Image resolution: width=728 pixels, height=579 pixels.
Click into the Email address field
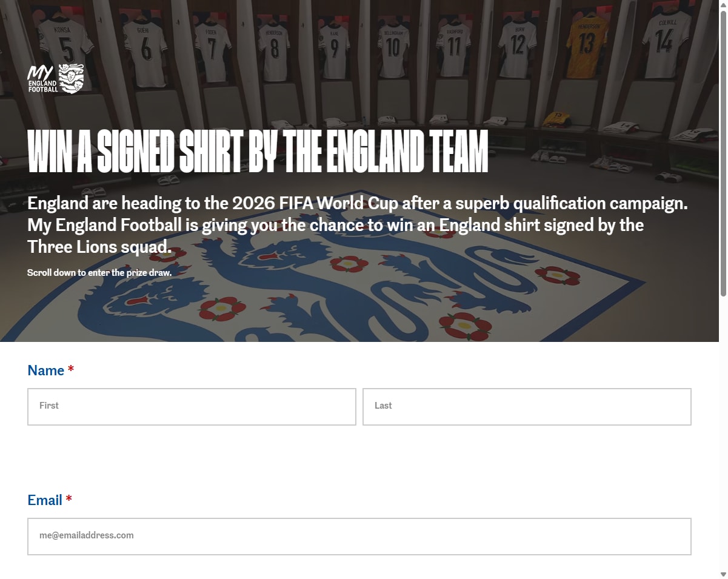click(359, 536)
